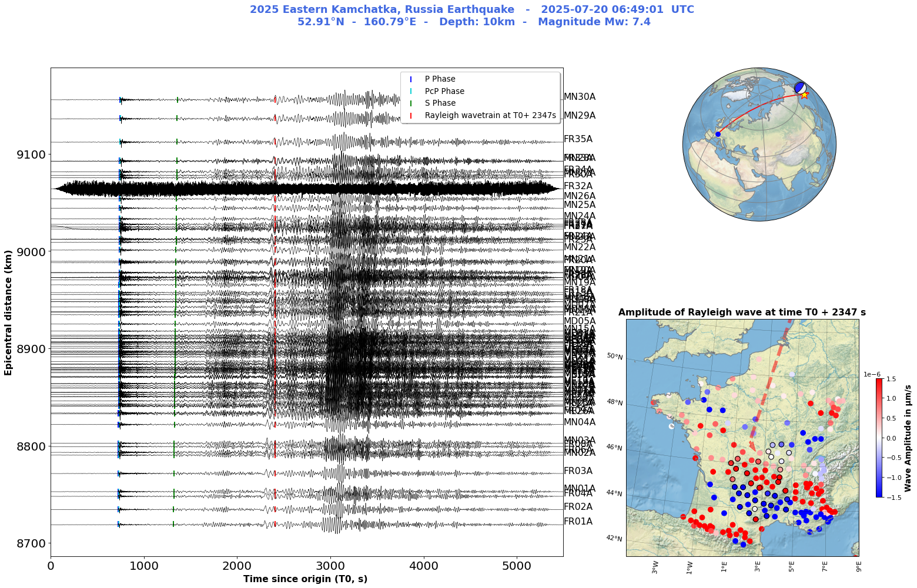Select the FR35A station label
This screenshot has height=588, width=917.
(x=578, y=139)
